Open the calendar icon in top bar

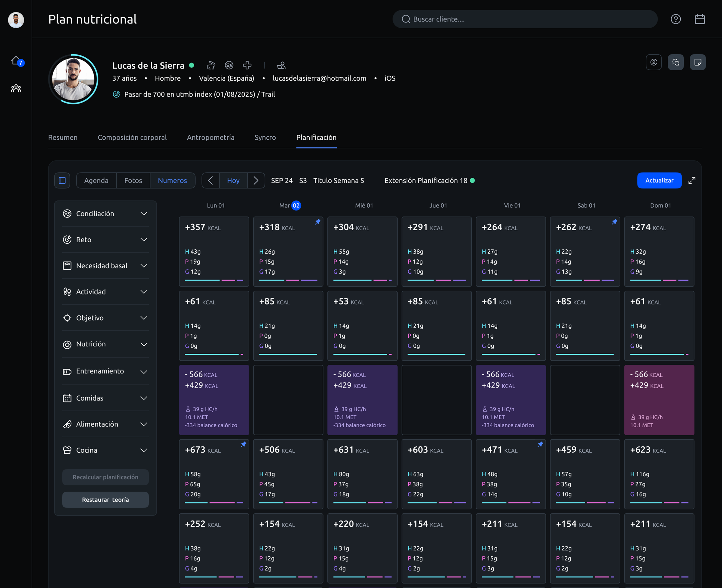(x=700, y=19)
